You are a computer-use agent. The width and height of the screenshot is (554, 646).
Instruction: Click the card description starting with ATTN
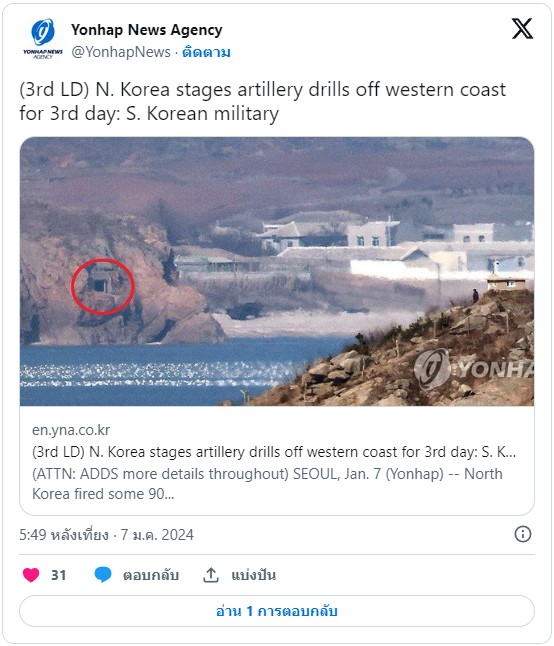click(267, 484)
